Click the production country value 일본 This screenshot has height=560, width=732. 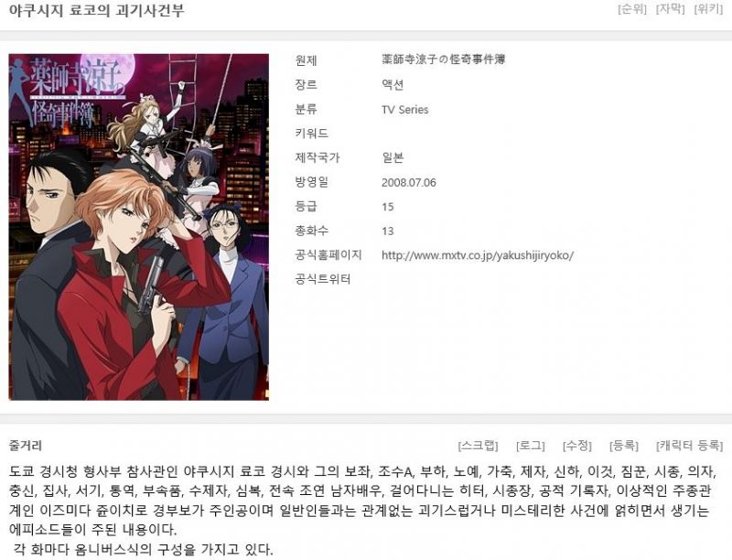pyautogui.click(x=393, y=157)
